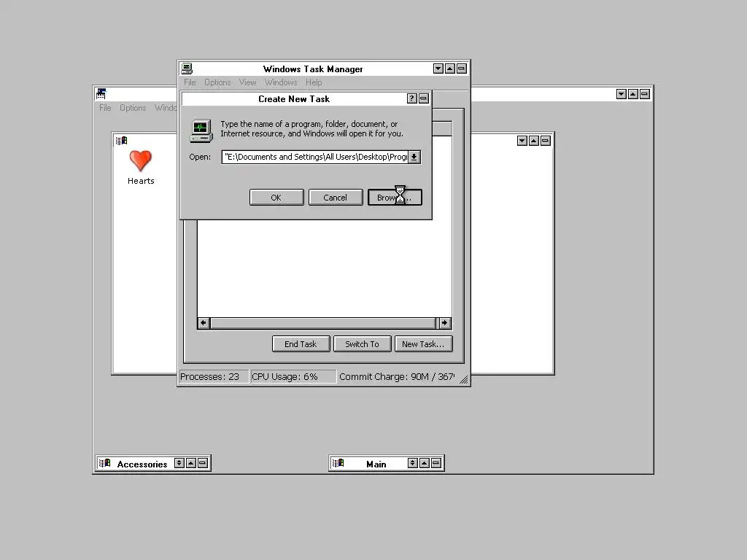Maximize the Main group with the up arrow
Viewport: 747px width, 560px height.
425,463
